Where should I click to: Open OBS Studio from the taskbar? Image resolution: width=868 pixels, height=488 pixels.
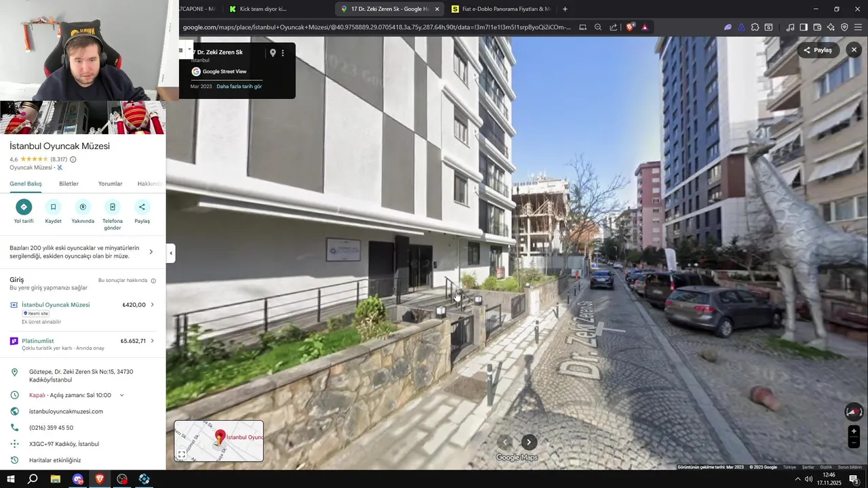pyautogui.click(x=122, y=479)
